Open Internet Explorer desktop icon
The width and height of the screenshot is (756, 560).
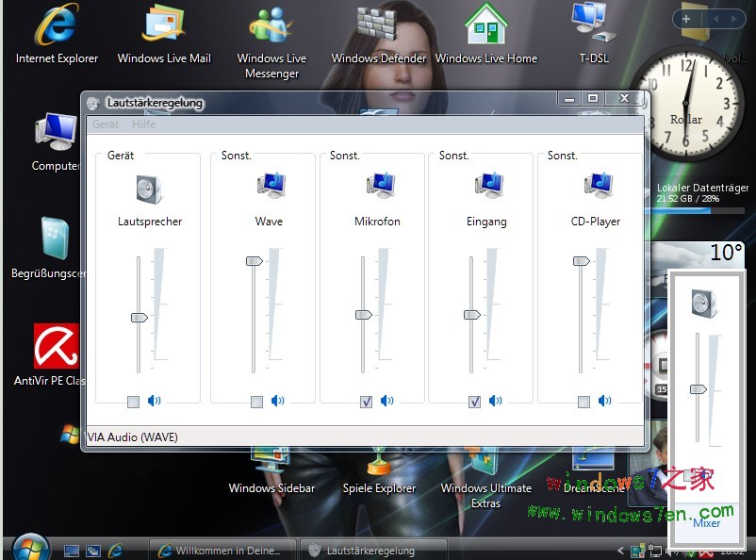57,27
